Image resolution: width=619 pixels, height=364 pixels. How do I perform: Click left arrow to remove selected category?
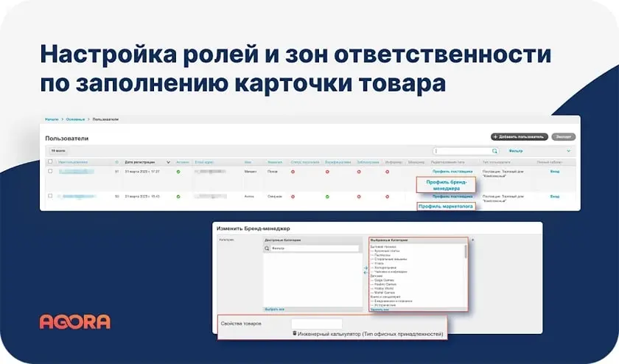coord(366,273)
